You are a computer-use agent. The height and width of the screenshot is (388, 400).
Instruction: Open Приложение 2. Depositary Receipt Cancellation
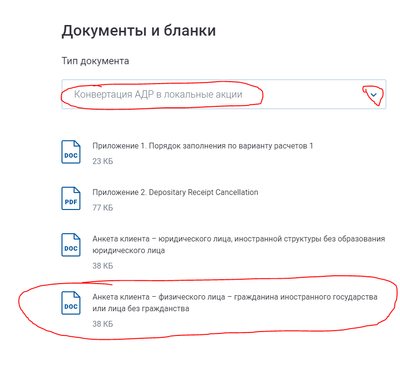[x=175, y=192]
